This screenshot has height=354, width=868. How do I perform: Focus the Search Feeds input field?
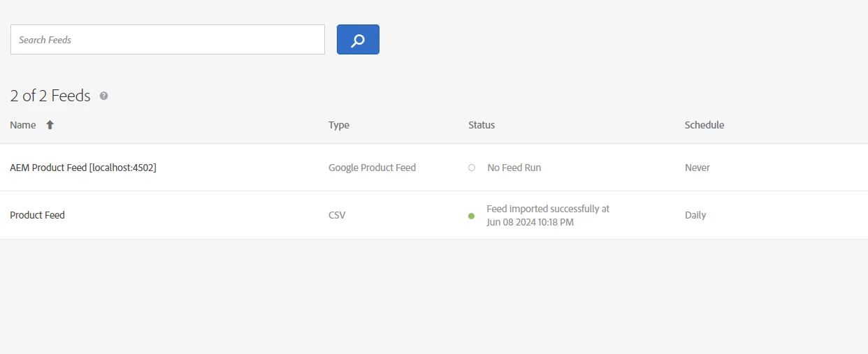coord(168,40)
